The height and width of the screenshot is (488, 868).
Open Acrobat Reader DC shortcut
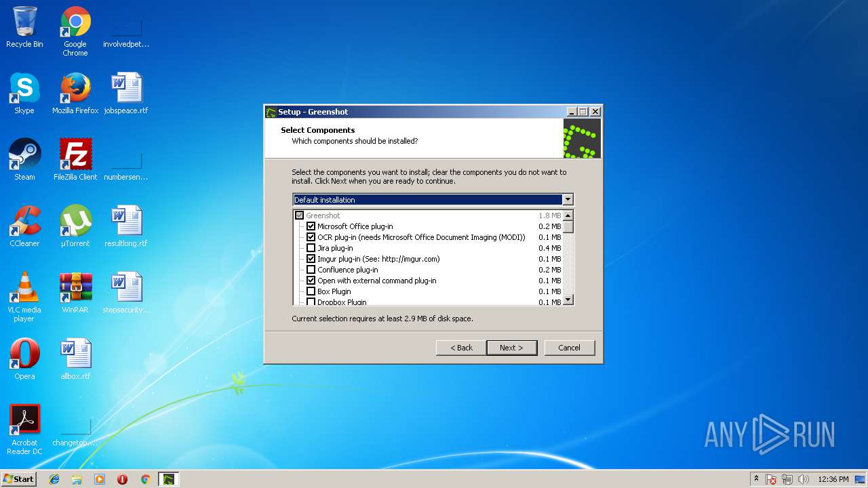coord(24,430)
